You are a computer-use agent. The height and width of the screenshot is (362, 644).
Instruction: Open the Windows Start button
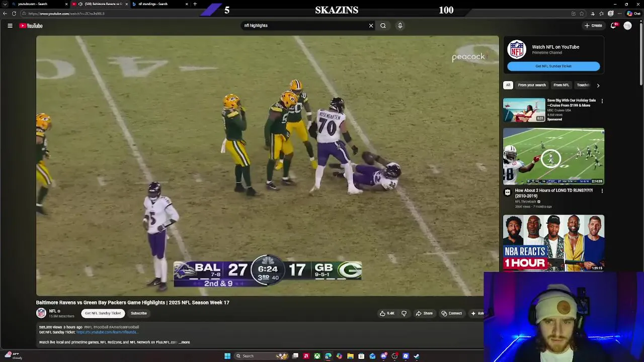coord(227,356)
